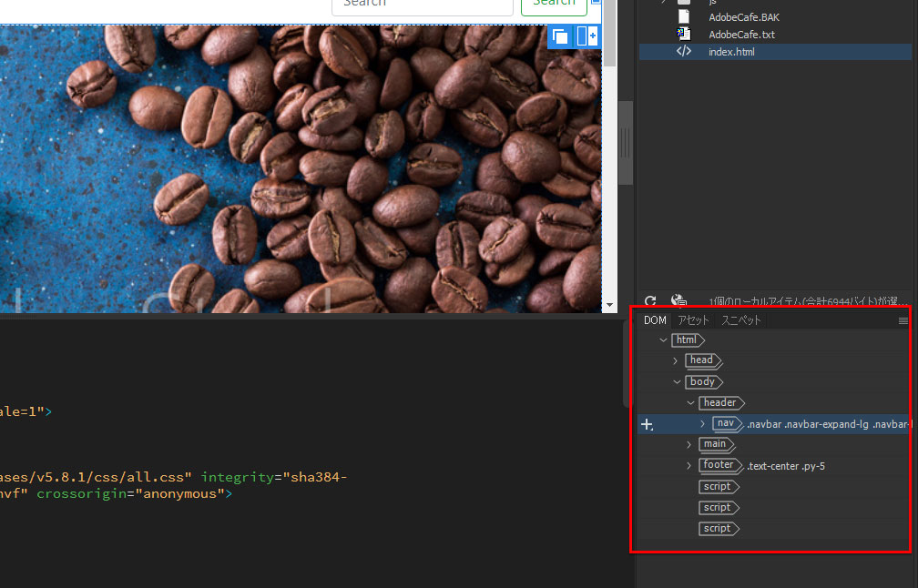This screenshot has height=588, width=918.
Task: Expand the head element in DOM
Action: point(676,361)
